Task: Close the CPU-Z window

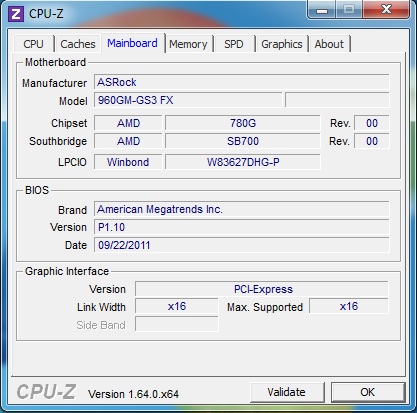Action: coord(386,9)
